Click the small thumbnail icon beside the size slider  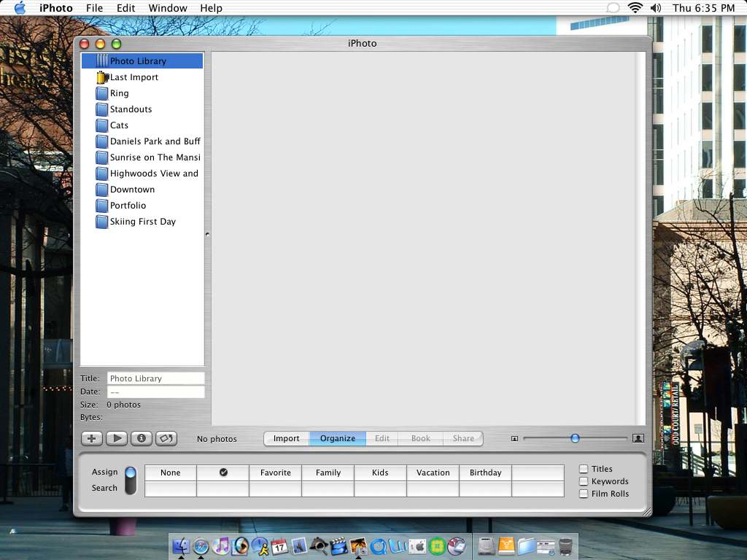pos(514,438)
